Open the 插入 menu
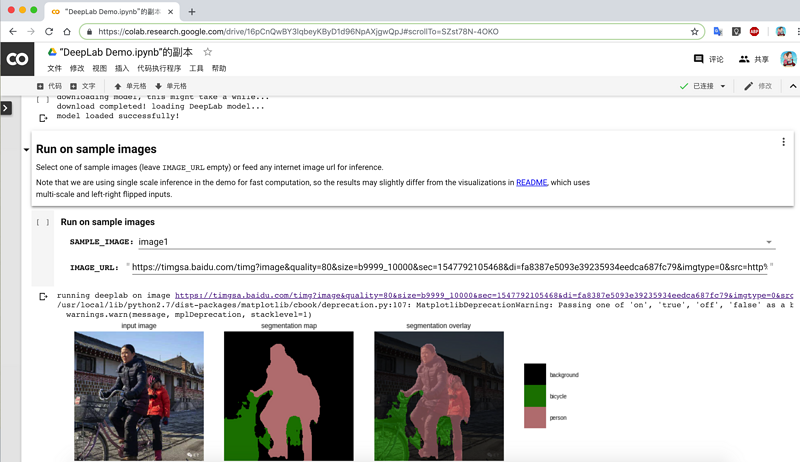 click(x=122, y=68)
